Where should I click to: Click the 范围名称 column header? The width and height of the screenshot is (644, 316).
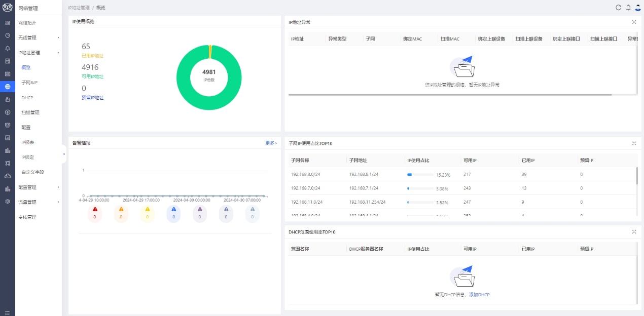(x=300, y=249)
